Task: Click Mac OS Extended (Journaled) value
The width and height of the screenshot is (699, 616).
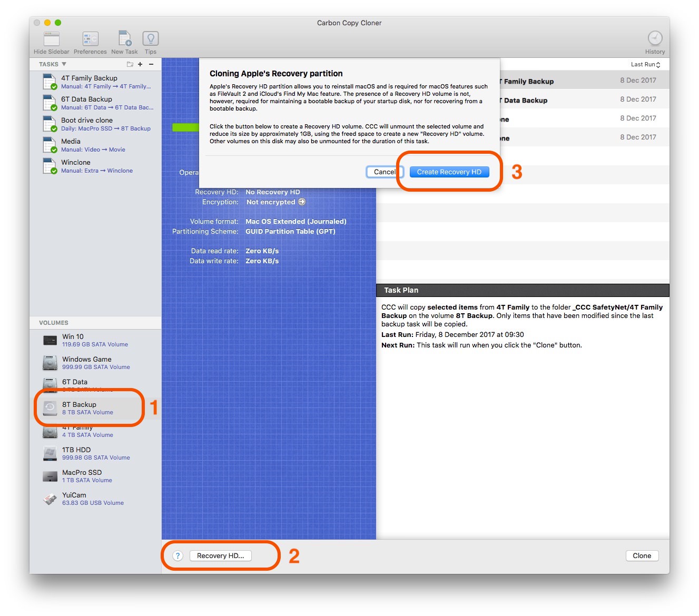Action: [296, 222]
